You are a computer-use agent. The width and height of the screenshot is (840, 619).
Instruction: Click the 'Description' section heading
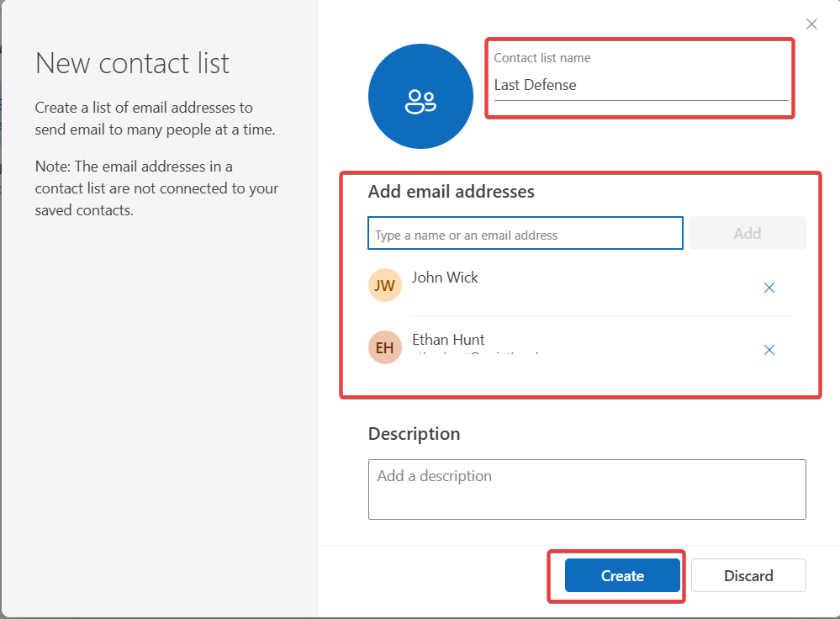click(x=414, y=434)
